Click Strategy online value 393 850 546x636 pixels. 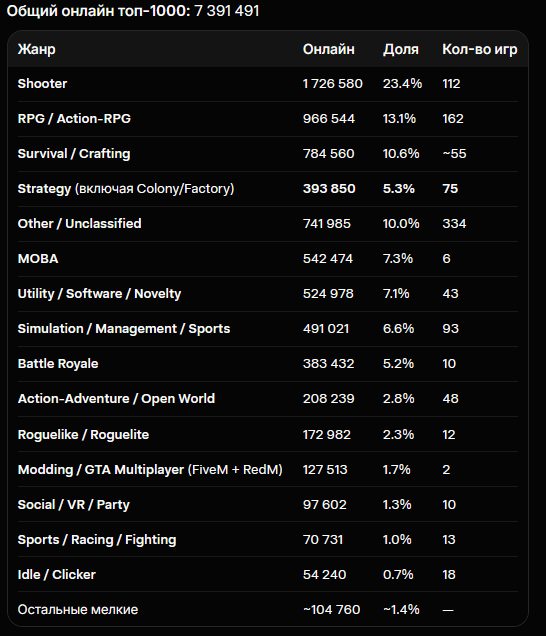pos(329,189)
